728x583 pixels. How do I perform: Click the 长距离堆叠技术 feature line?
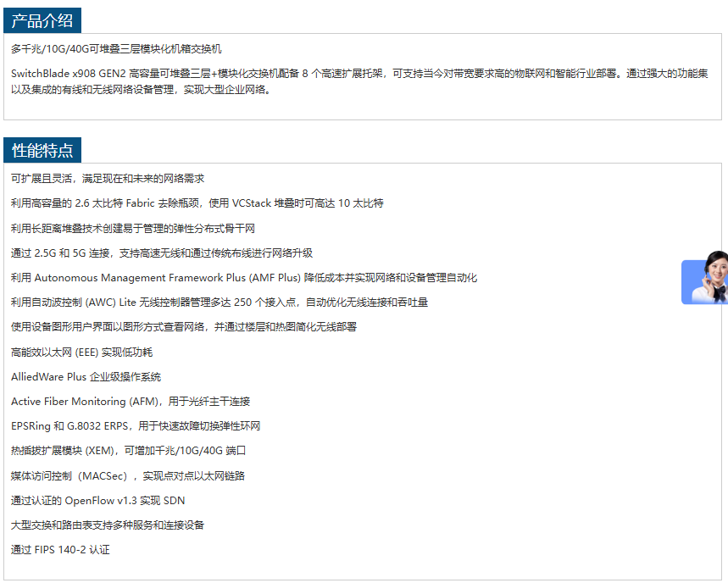coord(133,229)
